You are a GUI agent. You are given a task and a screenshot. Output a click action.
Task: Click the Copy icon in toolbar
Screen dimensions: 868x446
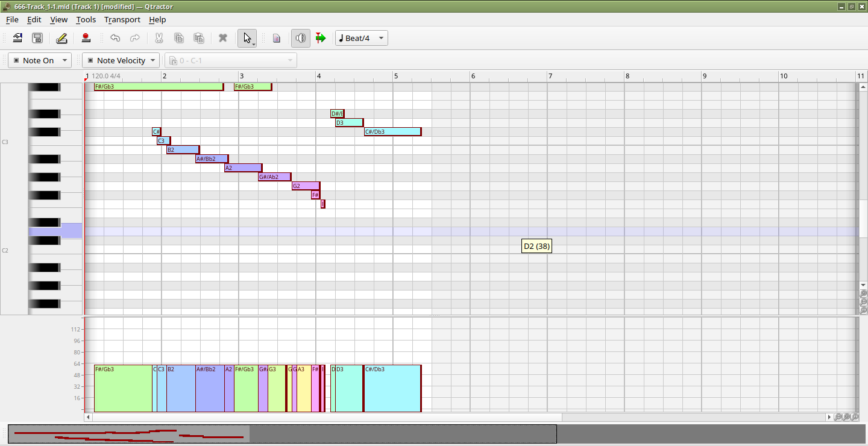(x=179, y=38)
